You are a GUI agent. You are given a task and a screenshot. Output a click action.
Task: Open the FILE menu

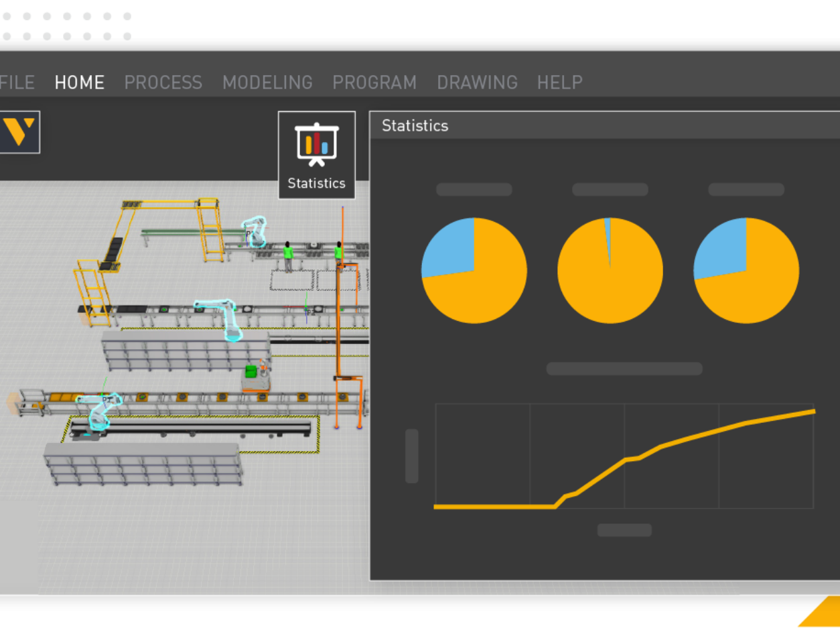(x=16, y=82)
